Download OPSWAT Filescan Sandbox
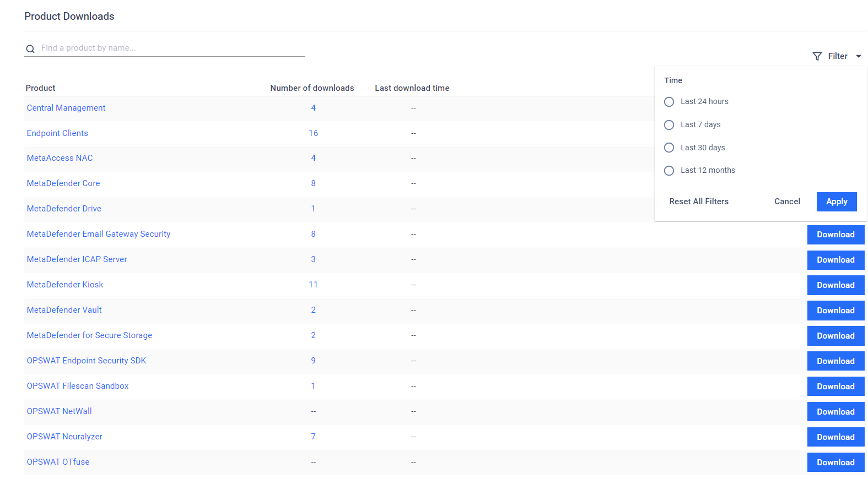Viewport: 868px width, 484px height. coord(835,387)
